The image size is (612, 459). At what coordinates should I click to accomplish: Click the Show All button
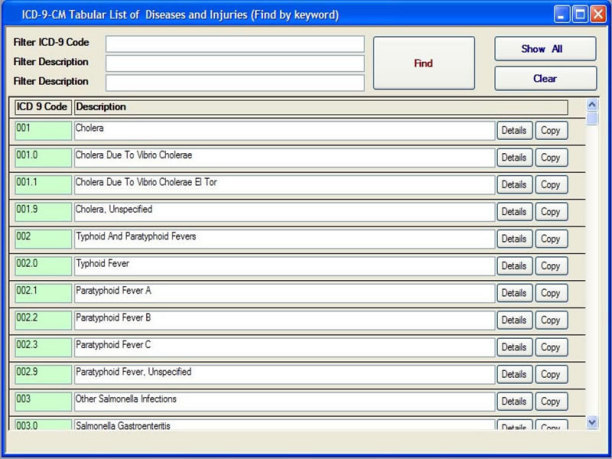545,49
